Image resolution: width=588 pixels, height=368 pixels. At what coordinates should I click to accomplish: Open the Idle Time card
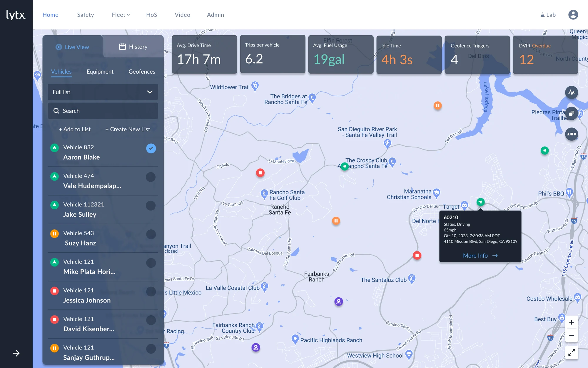[409, 55]
